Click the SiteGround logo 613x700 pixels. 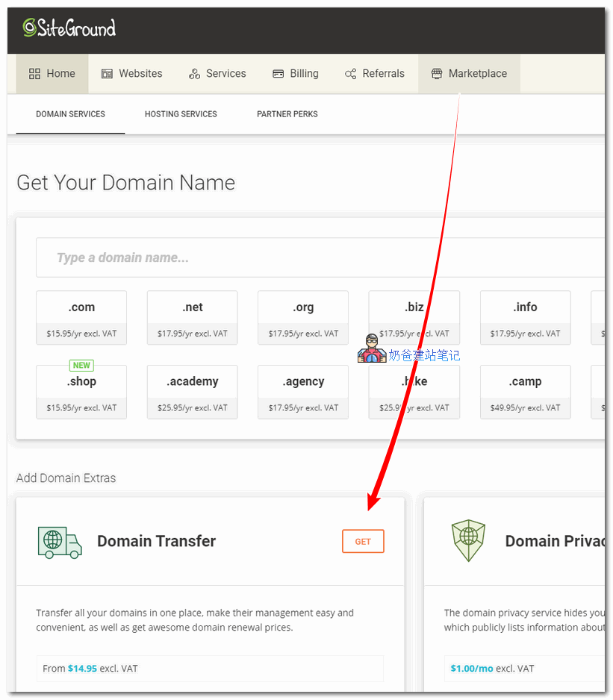click(x=69, y=28)
